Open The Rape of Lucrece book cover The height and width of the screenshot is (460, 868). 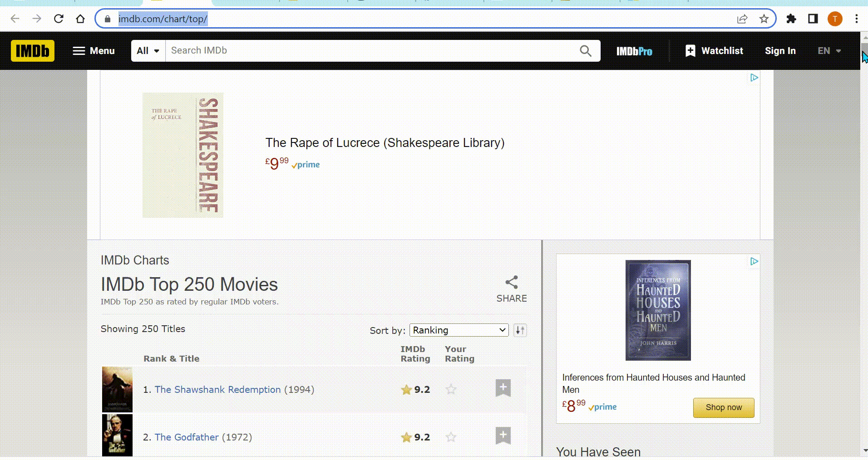pyautogui.click(x=183, y=155)
